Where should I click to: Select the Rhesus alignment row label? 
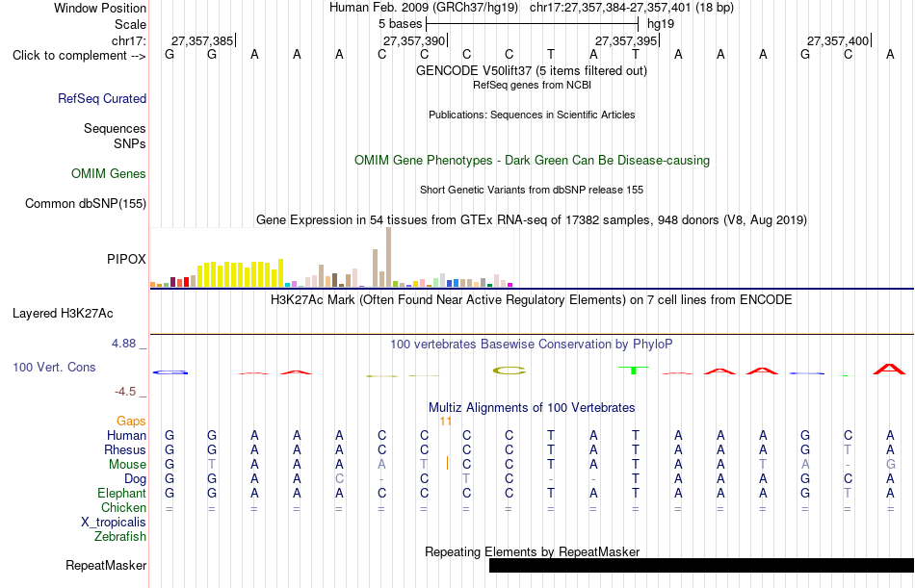pyautogui.click(x=125, y=450)
